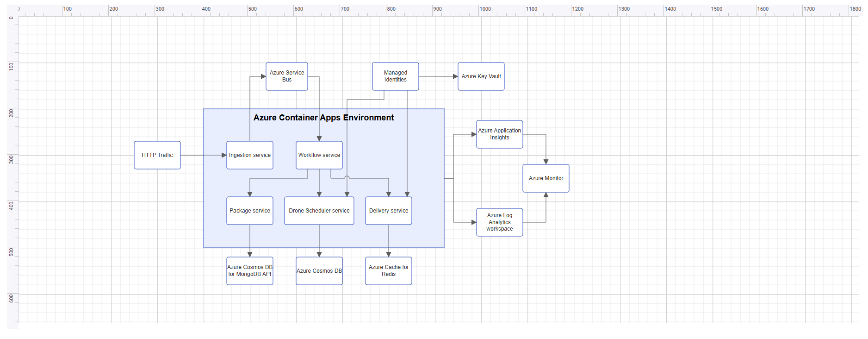Click the 100 mark on vertical ruler

click(x=11, y=67)
